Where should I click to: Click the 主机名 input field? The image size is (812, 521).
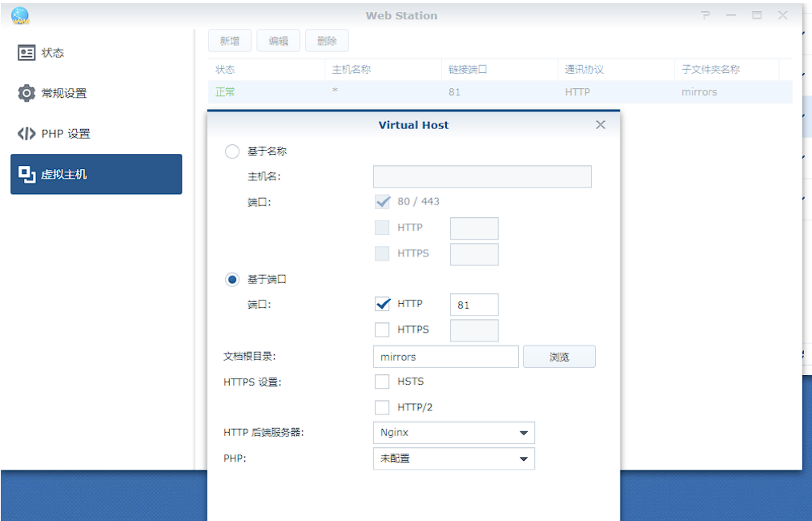tap(482, 177)
